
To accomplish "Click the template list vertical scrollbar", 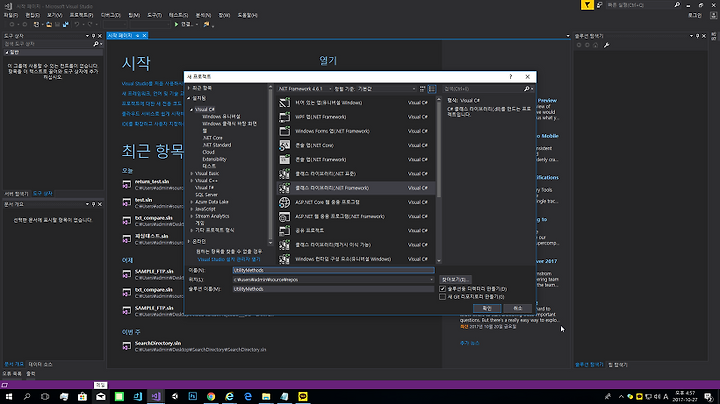I will pyautogui.click(x=439, y=179).
